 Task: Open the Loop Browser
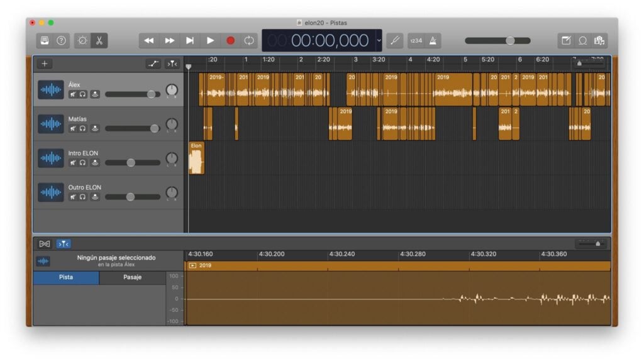point(582,40)
